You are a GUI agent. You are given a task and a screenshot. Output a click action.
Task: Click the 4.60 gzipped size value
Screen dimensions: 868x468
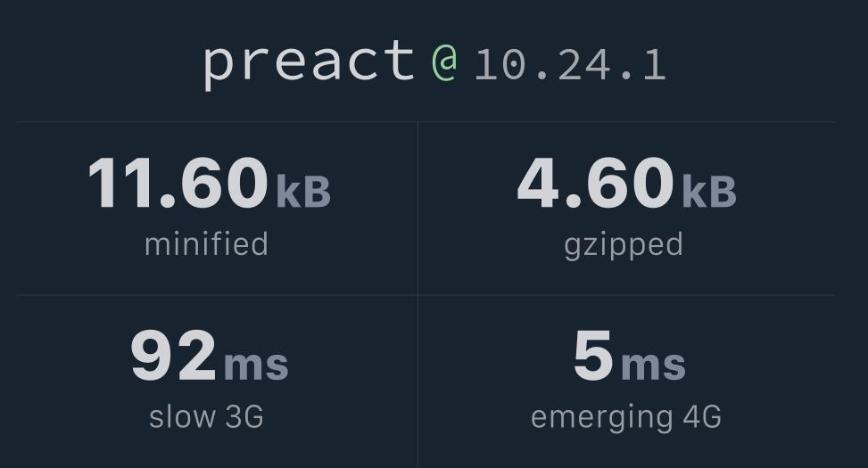tap(595, 182)
